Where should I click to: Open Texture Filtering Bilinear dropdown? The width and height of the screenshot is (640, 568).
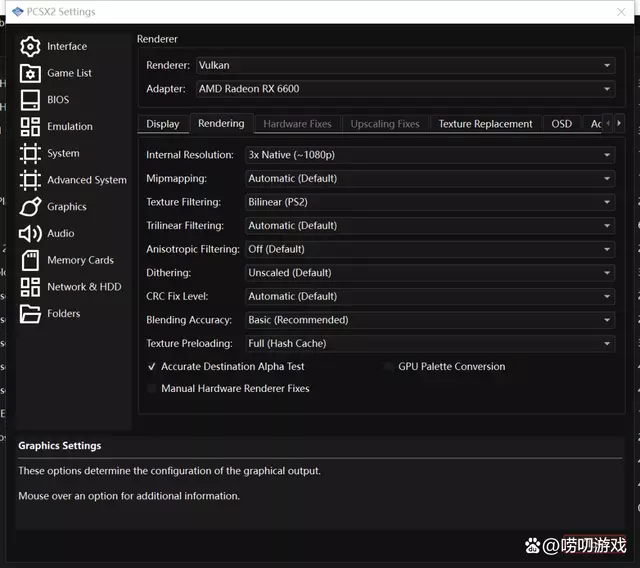click(x=430, y=202)
